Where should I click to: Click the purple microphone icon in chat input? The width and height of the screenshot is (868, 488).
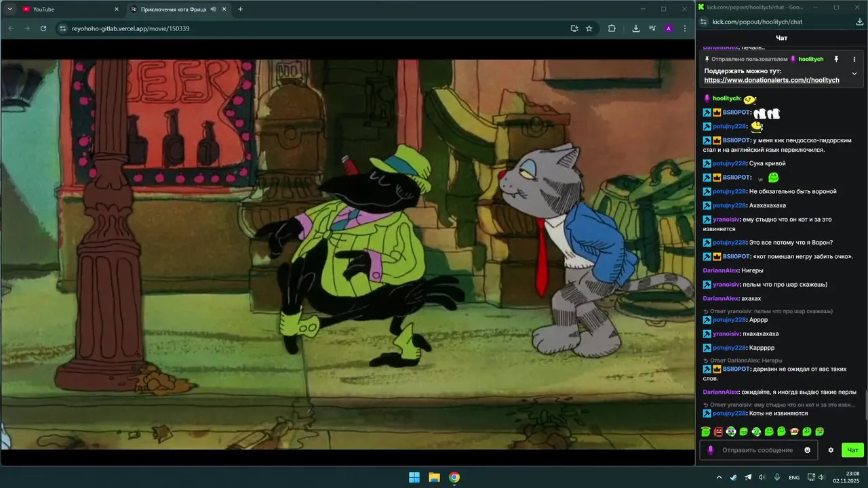point(711,450)
